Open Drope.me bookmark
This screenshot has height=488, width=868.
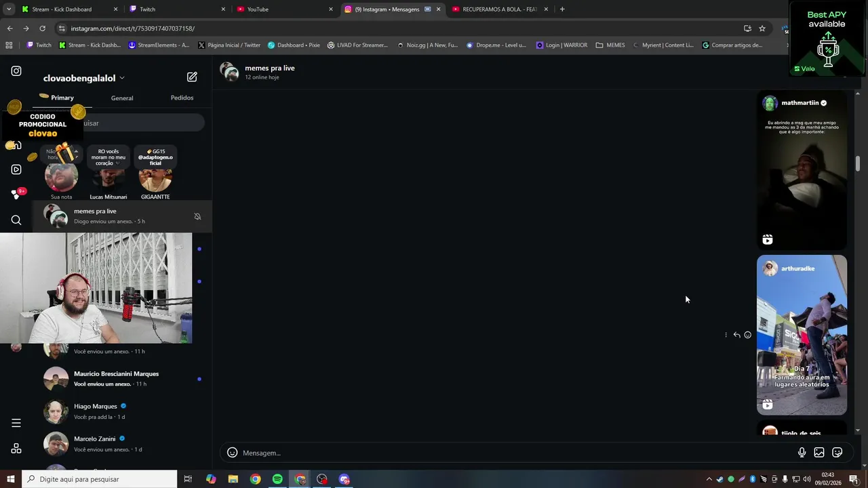click(496, 45)
